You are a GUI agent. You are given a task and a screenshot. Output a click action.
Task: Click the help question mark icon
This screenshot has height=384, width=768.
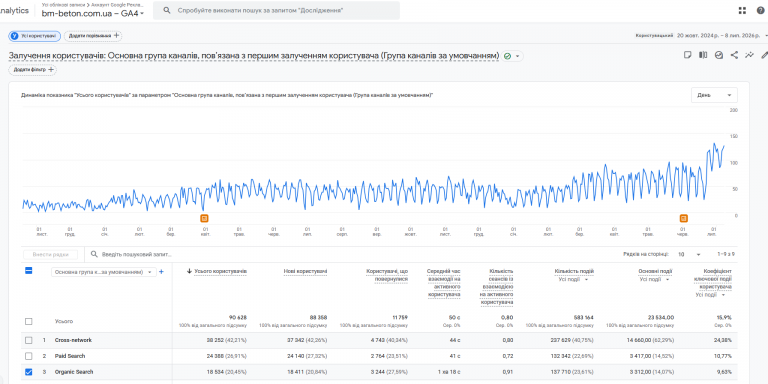coord(760,10)
